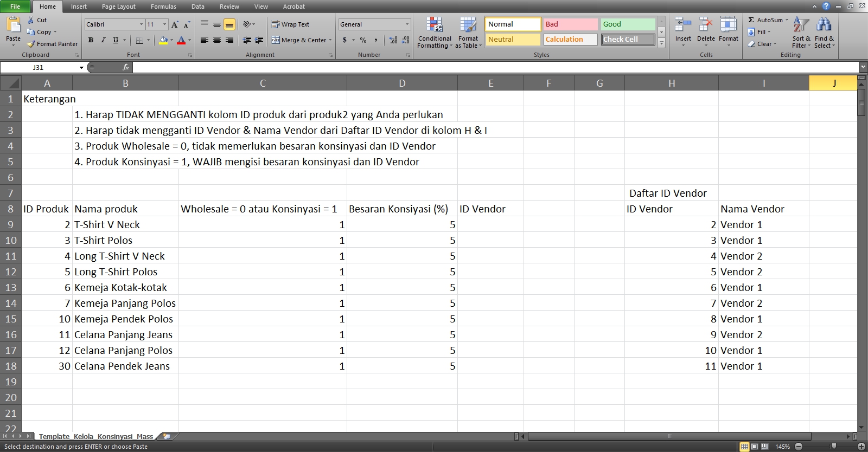The image size is (868, 452).
Task: Click the Find & Select binoculars icon
Action: click(x=824, y=25)
